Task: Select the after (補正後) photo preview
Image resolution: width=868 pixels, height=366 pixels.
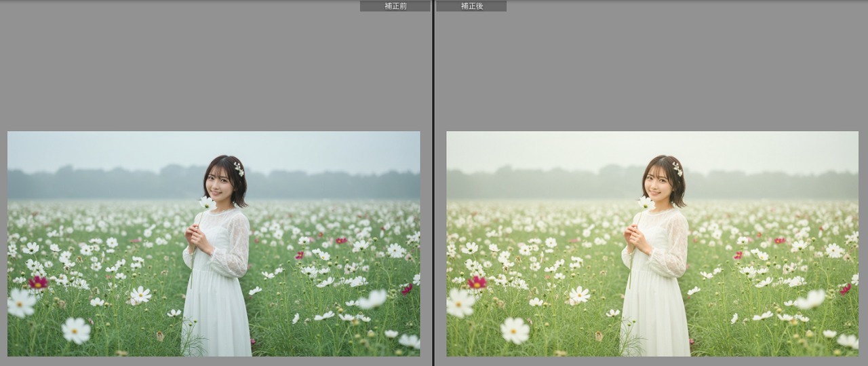Action: (652, 244)
